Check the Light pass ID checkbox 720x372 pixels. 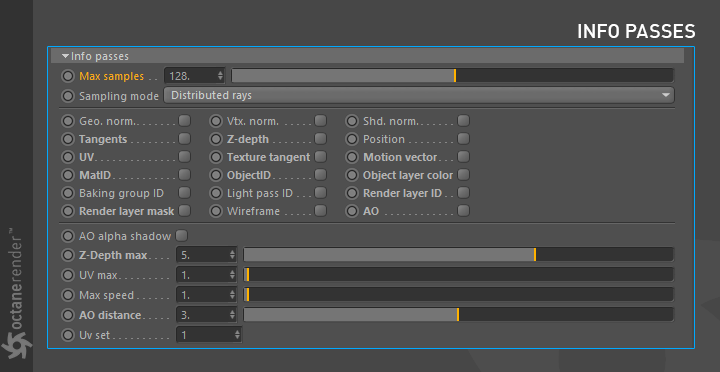(321, 193)
